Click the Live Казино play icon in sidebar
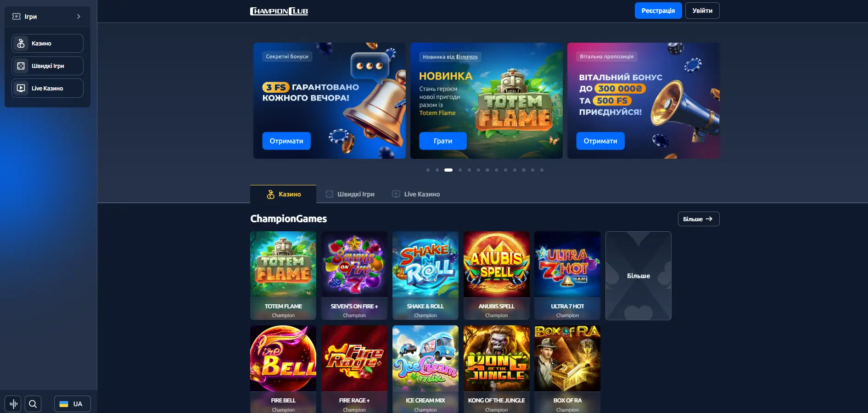 pyautogui.click(x=21, y=88)
